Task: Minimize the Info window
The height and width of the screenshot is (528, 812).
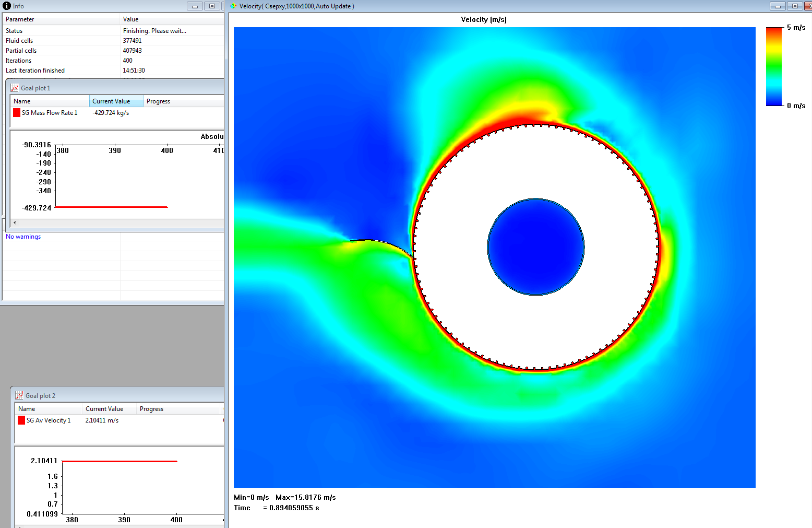Action: coord(195,6)
